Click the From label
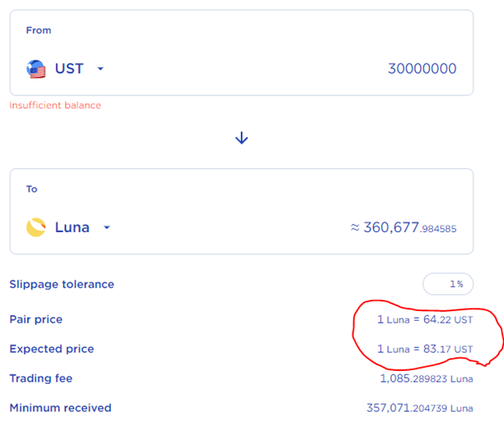The image size is (504, 422). click(39, 30)
